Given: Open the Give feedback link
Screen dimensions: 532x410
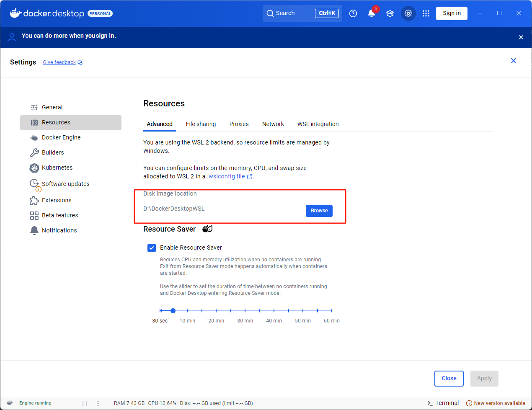Looking at the screenshot, I should 59,63.
